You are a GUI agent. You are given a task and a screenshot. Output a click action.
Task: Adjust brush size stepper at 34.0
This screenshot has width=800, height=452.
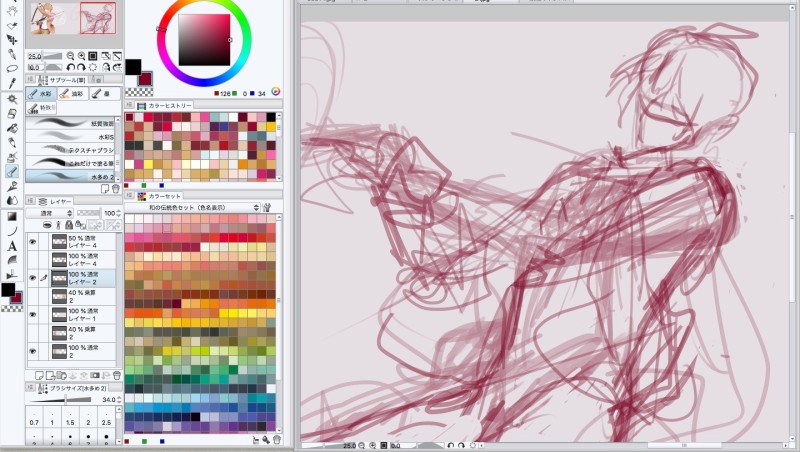(x=119, y=399)
